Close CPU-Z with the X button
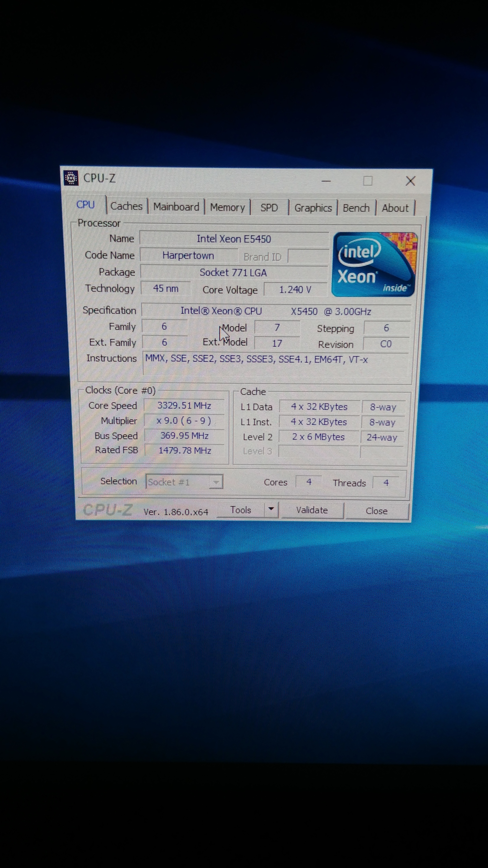 click(410, 181)
